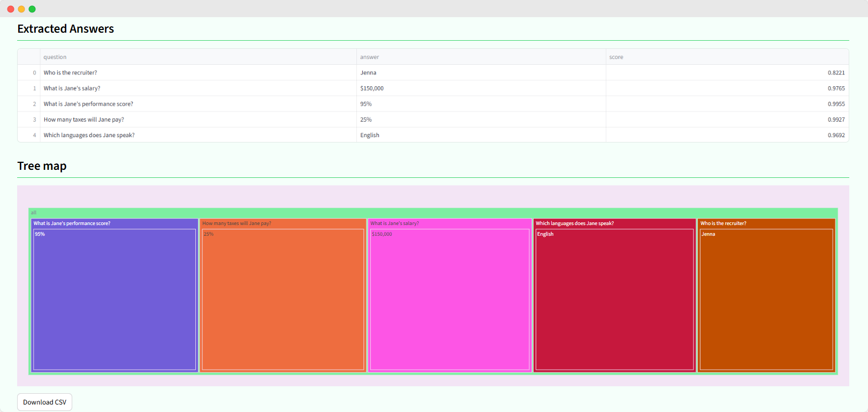The width and height of the screenshot is (868, 412).
Task: Open pink 'What is Jane's salary?' treemap header
Action: pyautogui.click(x=450, y=223)
